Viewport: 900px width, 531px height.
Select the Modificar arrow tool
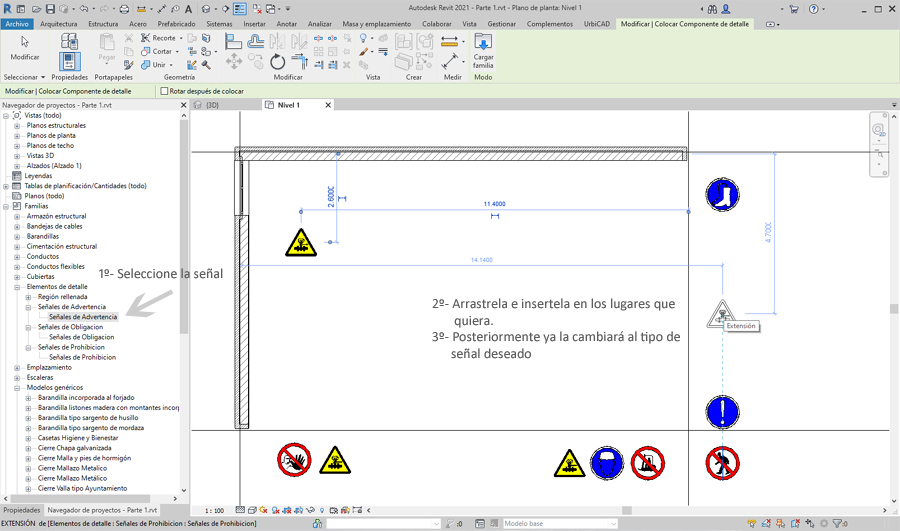(x=25, y=47)
